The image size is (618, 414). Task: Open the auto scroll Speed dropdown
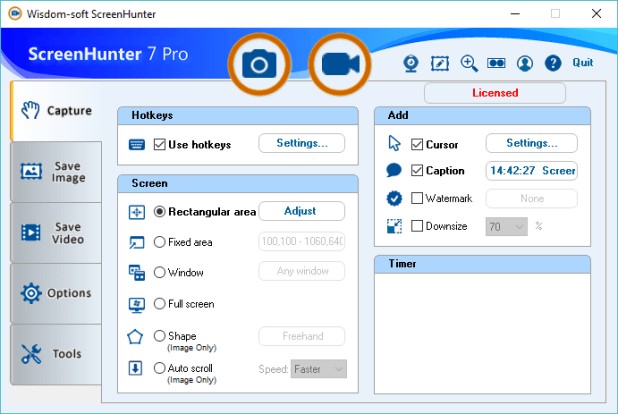coord(319,369)
